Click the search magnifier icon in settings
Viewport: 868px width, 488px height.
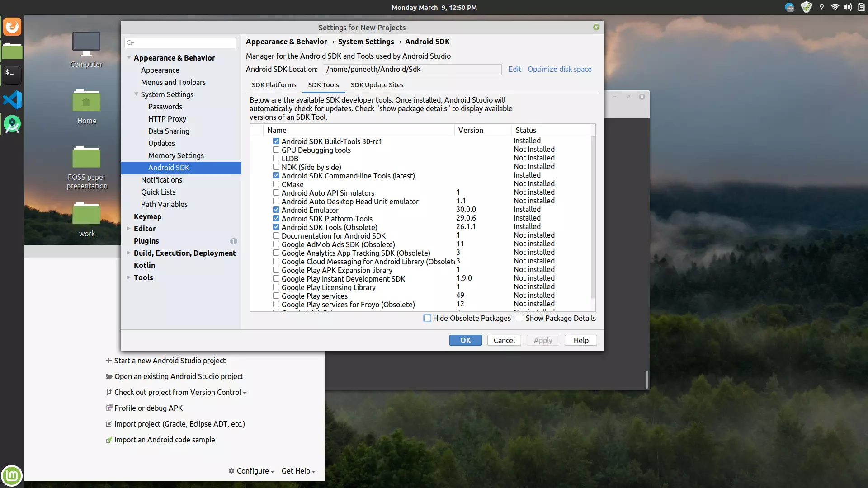[130, 43]
